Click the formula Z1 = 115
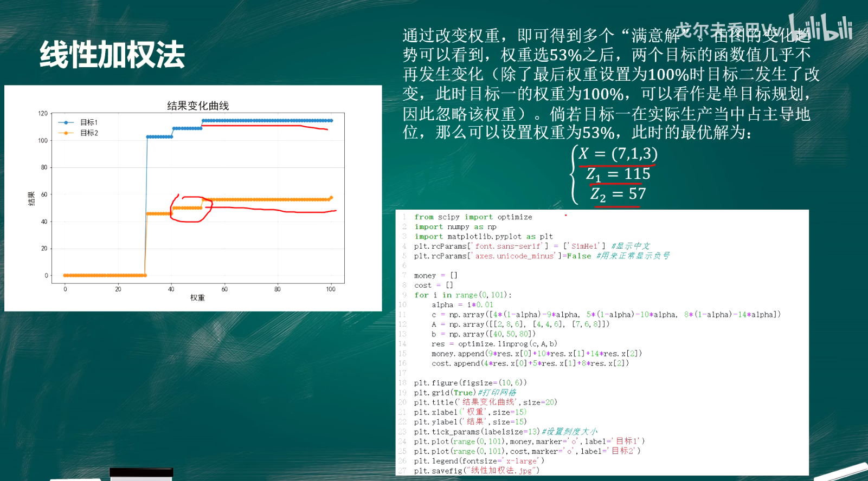This screenshot has height=481, width=868. (x=618, y=174)
